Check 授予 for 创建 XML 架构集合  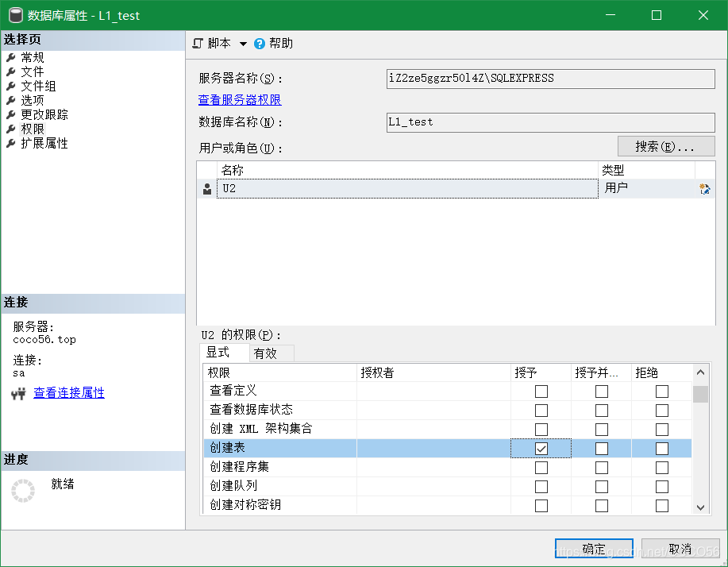[541, 430]
